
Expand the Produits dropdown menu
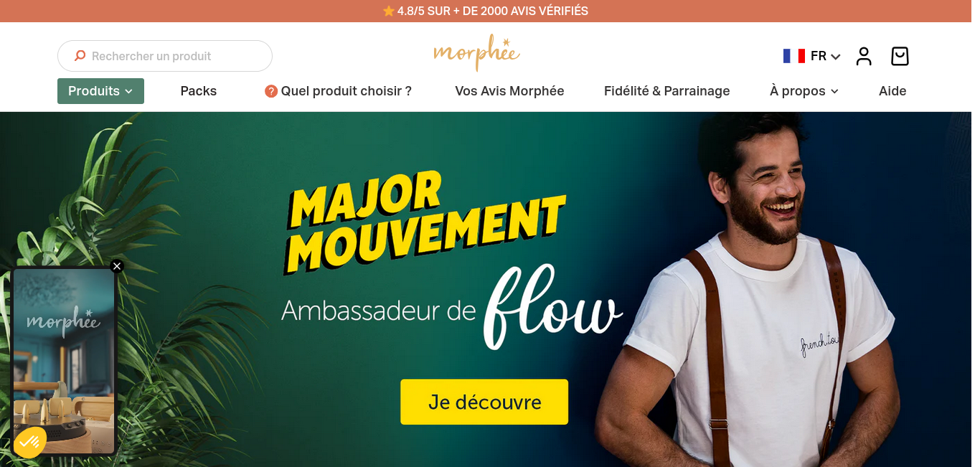(x=100, y=91)
